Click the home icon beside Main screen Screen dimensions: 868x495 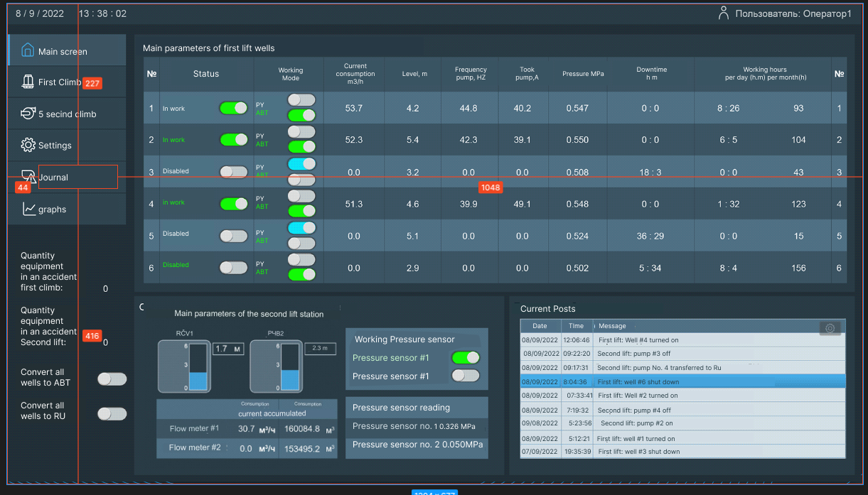28,50
